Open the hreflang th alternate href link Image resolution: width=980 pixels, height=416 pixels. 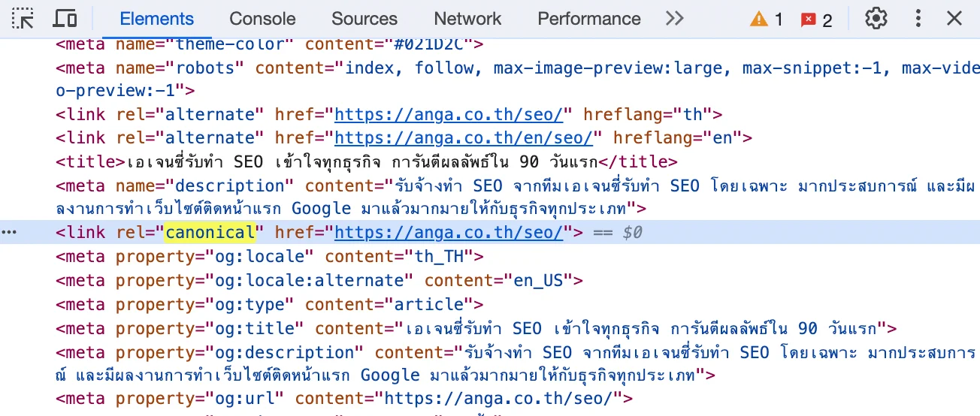pos(449,115)
